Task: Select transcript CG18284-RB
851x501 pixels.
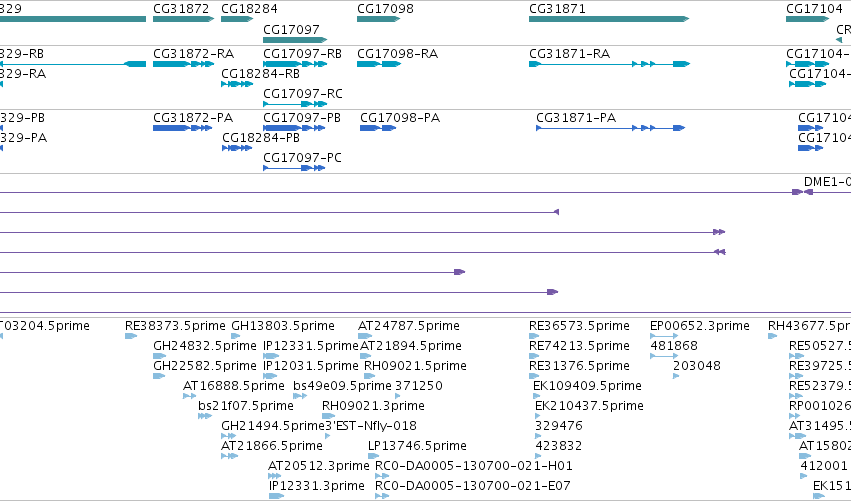Action: (x=237, y=84)
